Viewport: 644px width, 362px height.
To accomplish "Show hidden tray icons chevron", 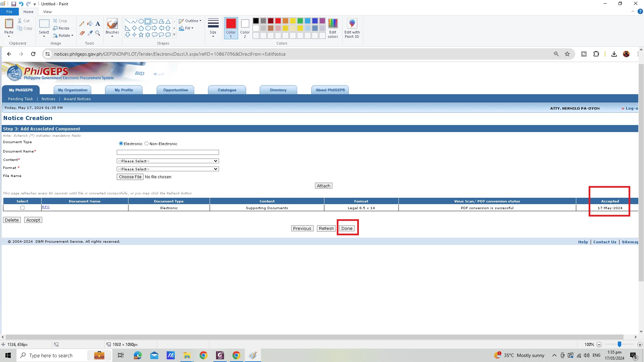I will tap(554, 355).
